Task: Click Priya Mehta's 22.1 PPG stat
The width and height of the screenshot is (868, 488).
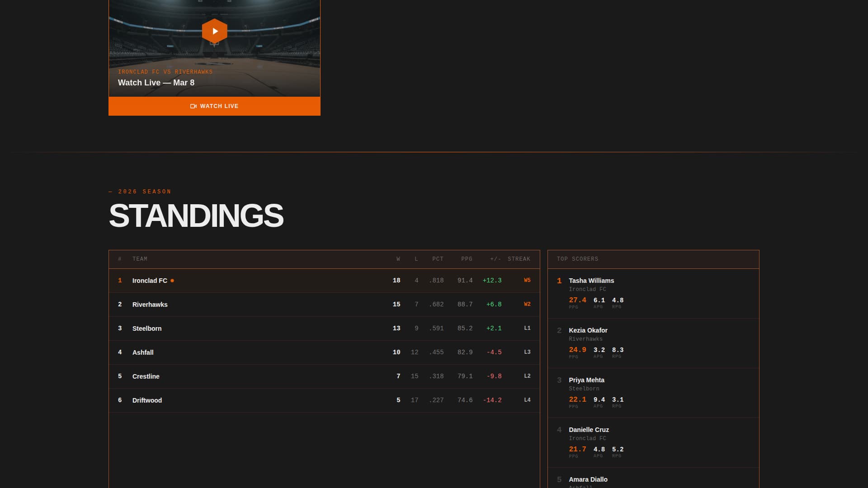Action: point(577,399)
